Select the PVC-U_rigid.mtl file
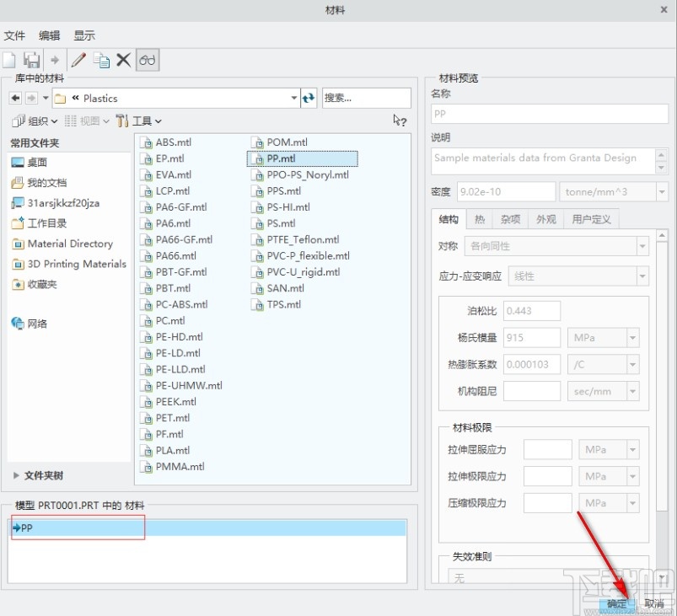Image resolution: width=677 pixels, height=616 pixels. (296, 272)
